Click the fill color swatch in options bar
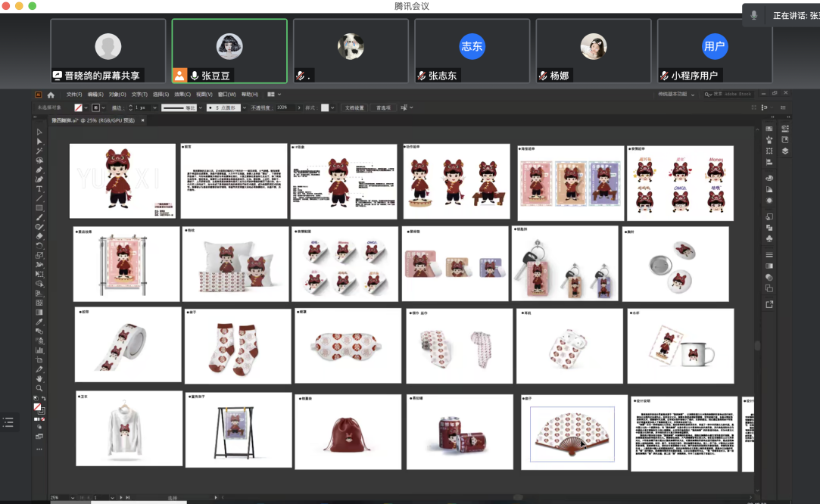This screenshot has height=504, width=820. pos(78,108)
